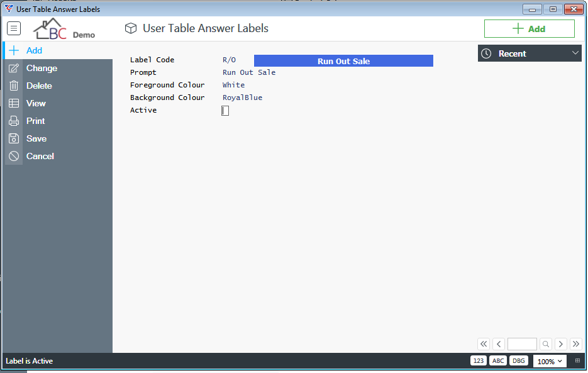Go to last record arrow
The width and height of the screenshot is (588, 373).
(575, 343)
